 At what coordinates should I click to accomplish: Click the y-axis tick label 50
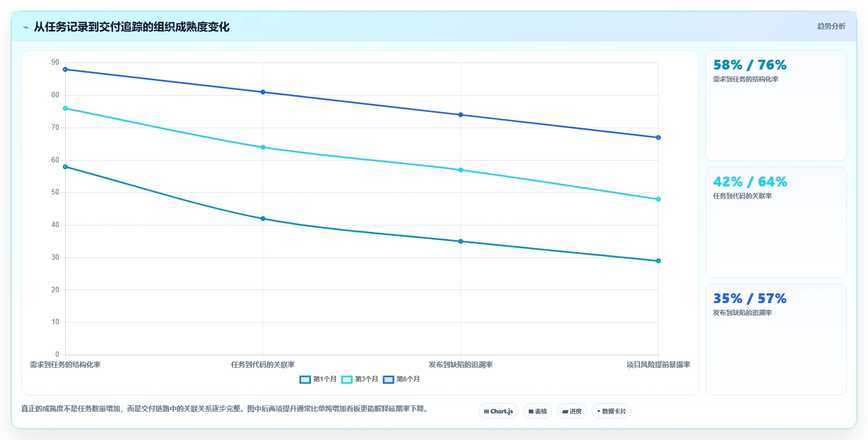(x=55, y=192)
